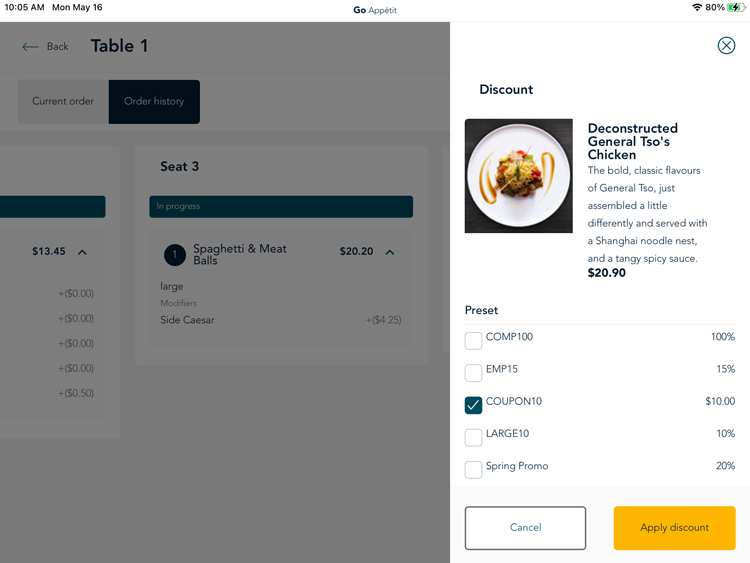This screenshot has height=563, width=750.
Task: Check the COMP100 preset checkbox
Action: pos(473,341)
